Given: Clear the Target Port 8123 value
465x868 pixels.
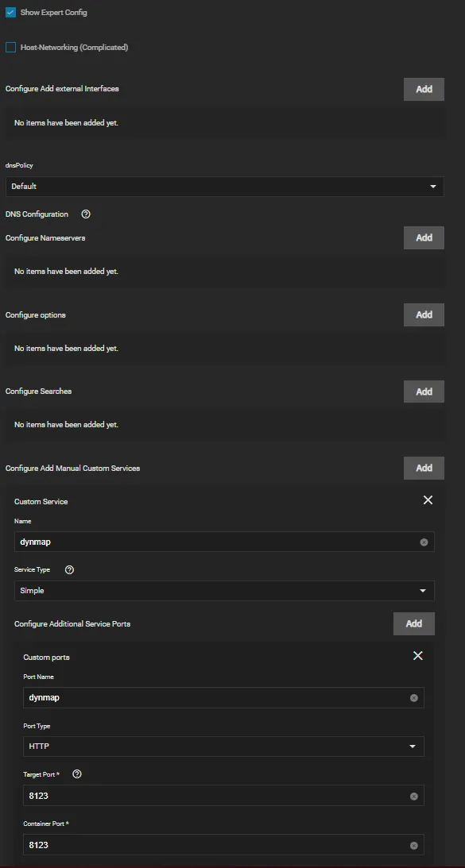Looking at the screenshot, I should [x=413, y=796].
